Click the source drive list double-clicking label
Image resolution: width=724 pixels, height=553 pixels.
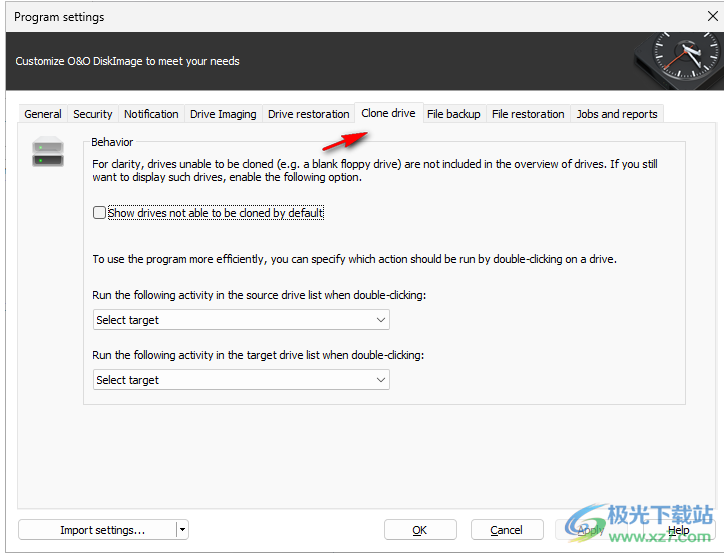(x=259, y=295)
